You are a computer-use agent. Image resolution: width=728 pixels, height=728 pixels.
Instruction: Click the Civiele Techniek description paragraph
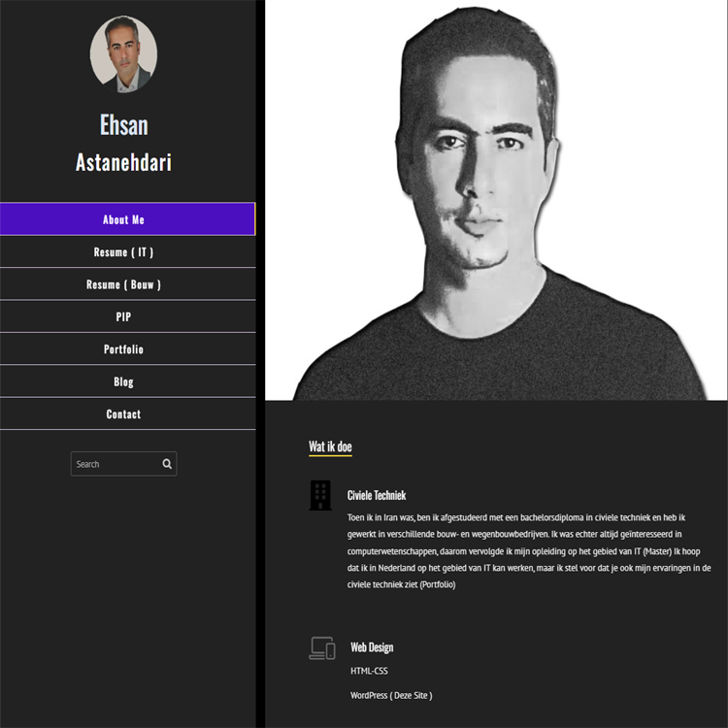pos(529,551)
